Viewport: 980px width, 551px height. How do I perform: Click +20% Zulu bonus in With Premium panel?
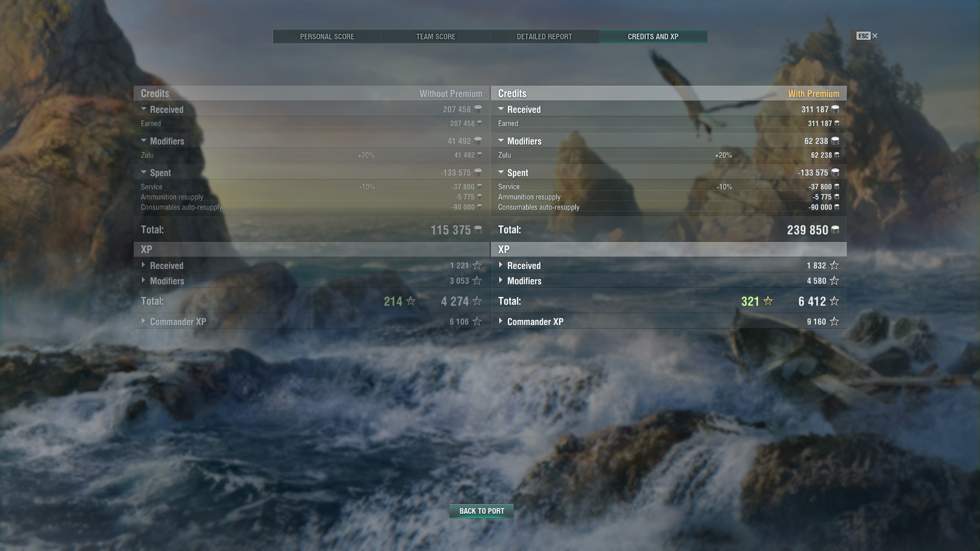pyautogui.click(x=723, y=155)
